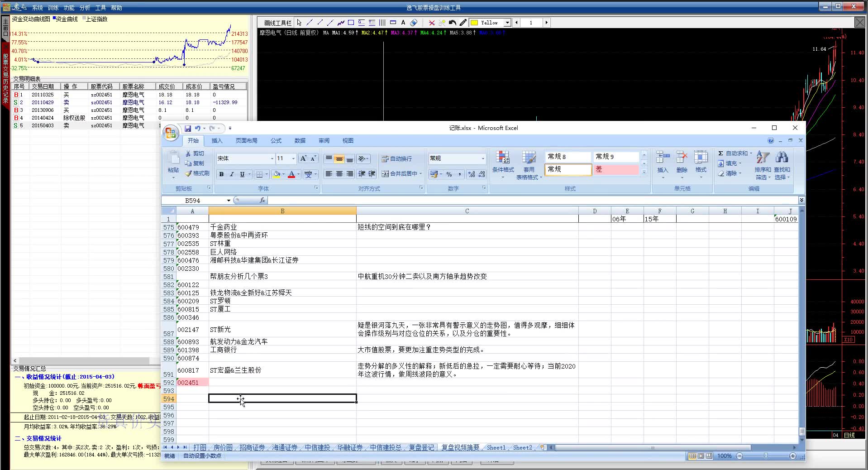868x470 pixels.
Task: Switch to the 数据 ribbon tab
Action: click(x=300, y=141)
